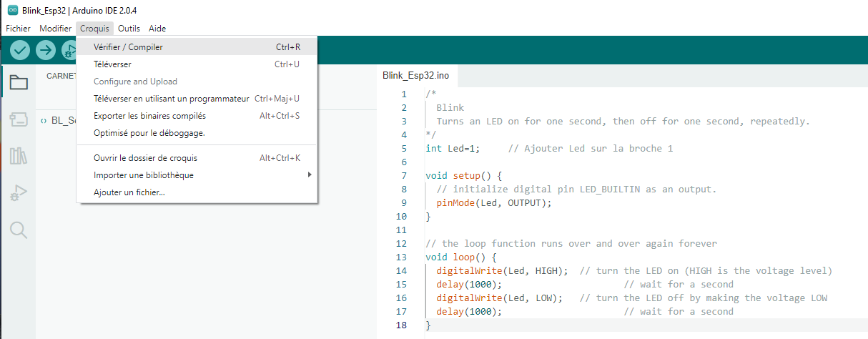The image size is (868, 339).
Task: Choose Téléverser from the menu
Action: 197,64
